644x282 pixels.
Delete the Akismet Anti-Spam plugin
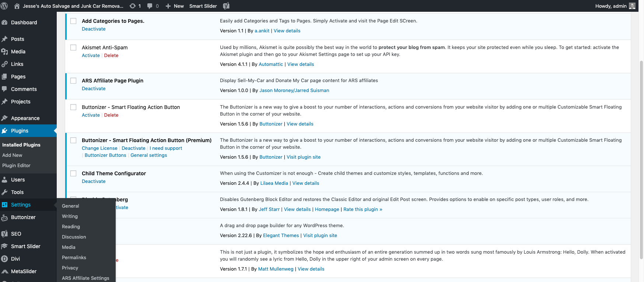click(111, 56)
